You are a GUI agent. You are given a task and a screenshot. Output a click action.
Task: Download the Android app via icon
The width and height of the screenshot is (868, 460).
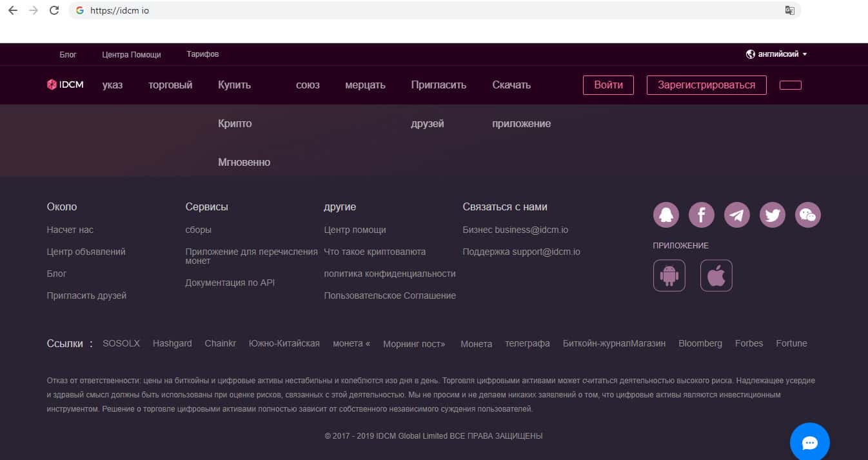pyautogui.click(x=669, y=275)
